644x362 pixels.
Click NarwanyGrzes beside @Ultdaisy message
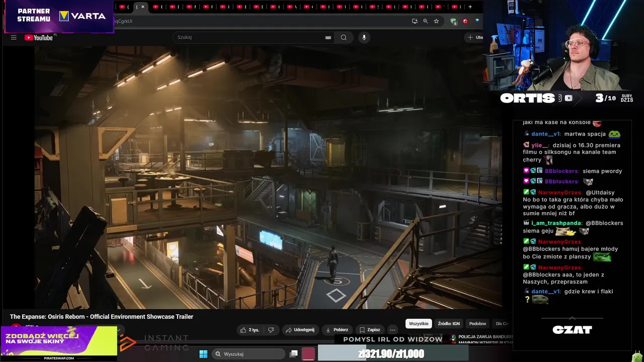pos(560,193)
